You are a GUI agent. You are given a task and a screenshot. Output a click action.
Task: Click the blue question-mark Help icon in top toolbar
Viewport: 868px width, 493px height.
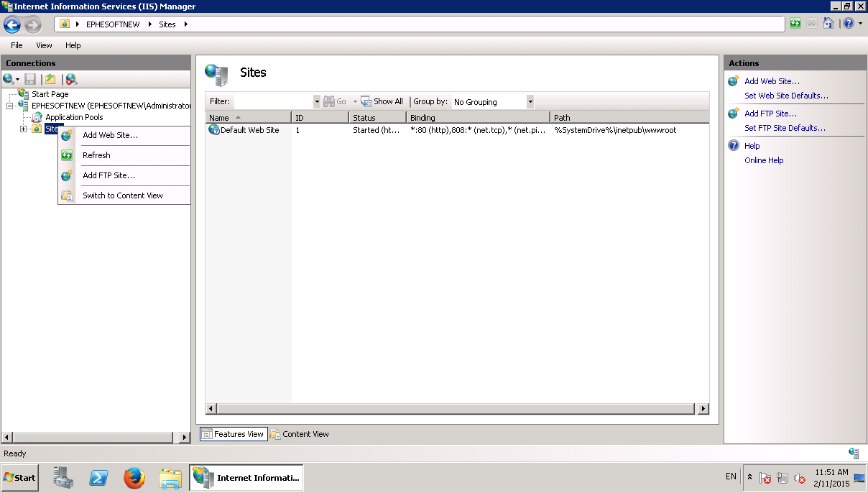pyautogui.click(x=849, y=24)
